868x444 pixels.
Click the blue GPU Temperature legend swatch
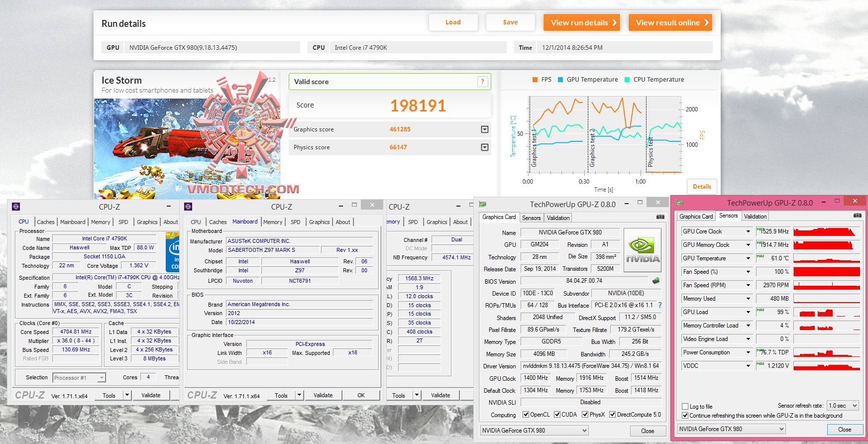560,80
